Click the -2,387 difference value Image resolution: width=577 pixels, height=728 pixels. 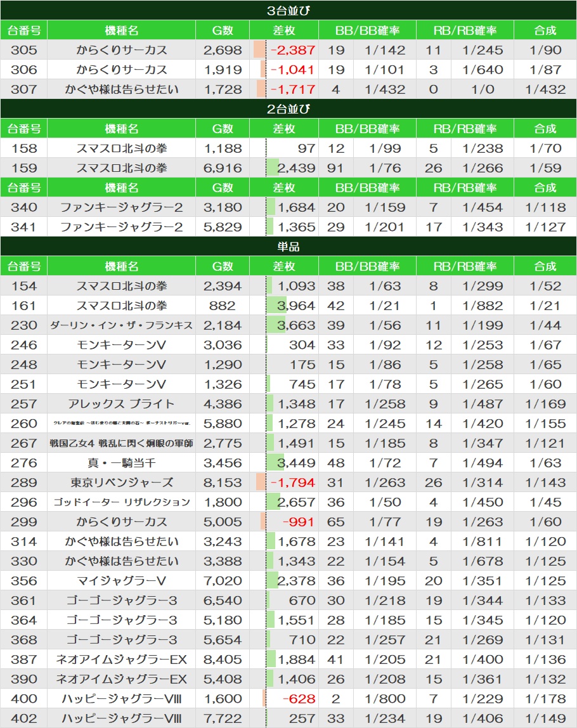pos(292,49)
